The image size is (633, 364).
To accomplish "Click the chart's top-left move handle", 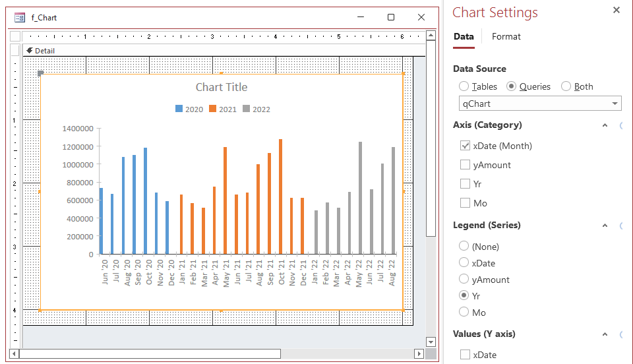I will click(41, 74).
